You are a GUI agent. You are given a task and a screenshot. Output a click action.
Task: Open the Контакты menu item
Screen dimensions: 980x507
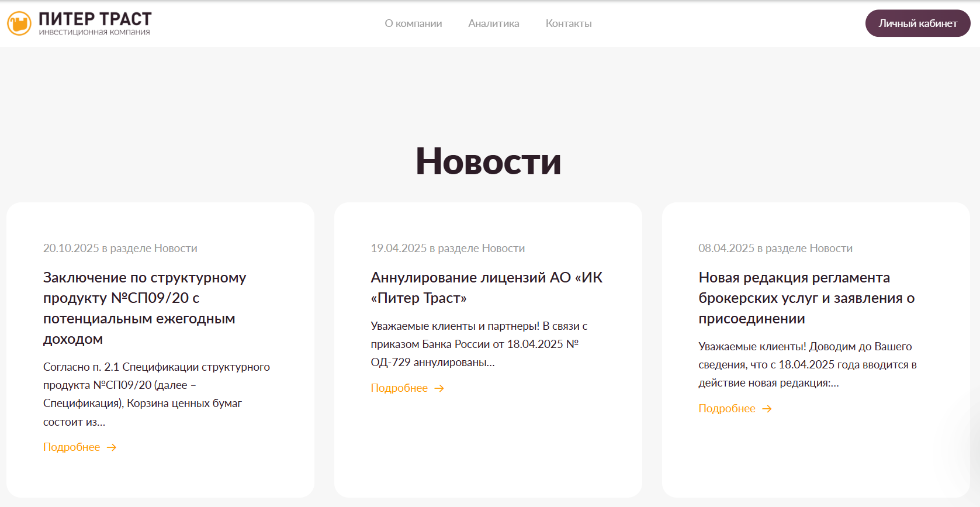click(x=569, y=23)
